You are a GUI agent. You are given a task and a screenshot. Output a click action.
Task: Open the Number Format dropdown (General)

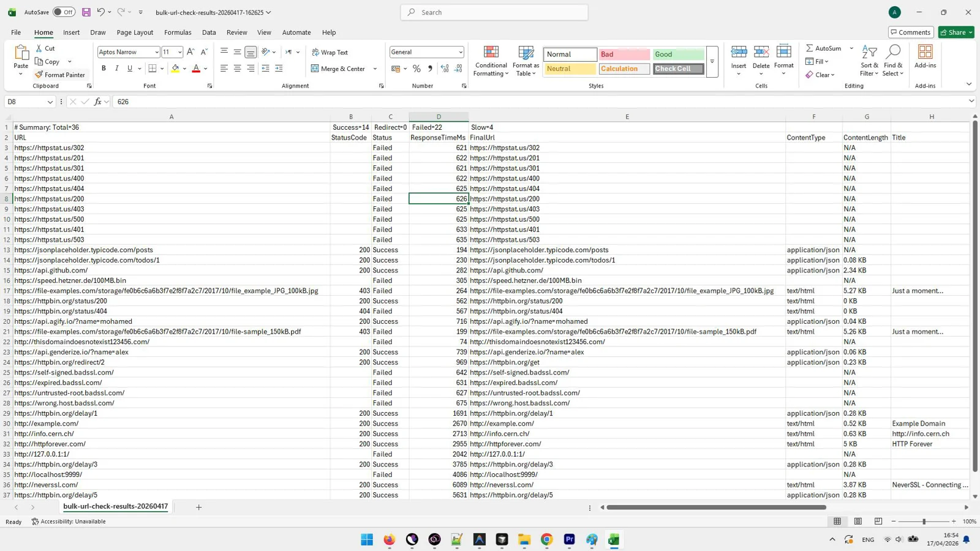(x=461, y=52)
